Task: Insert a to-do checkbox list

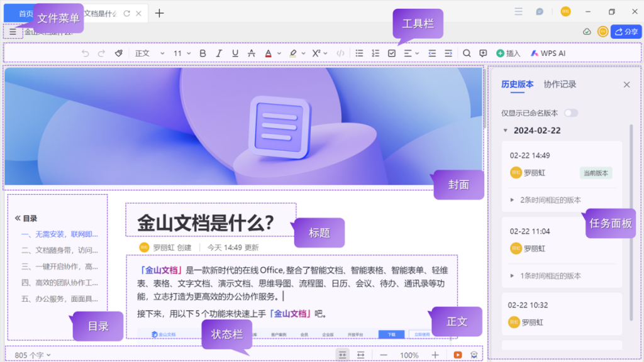Action: 392,53
